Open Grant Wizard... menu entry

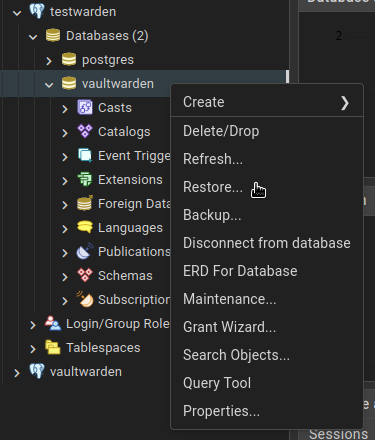click(x=267, y=327)
